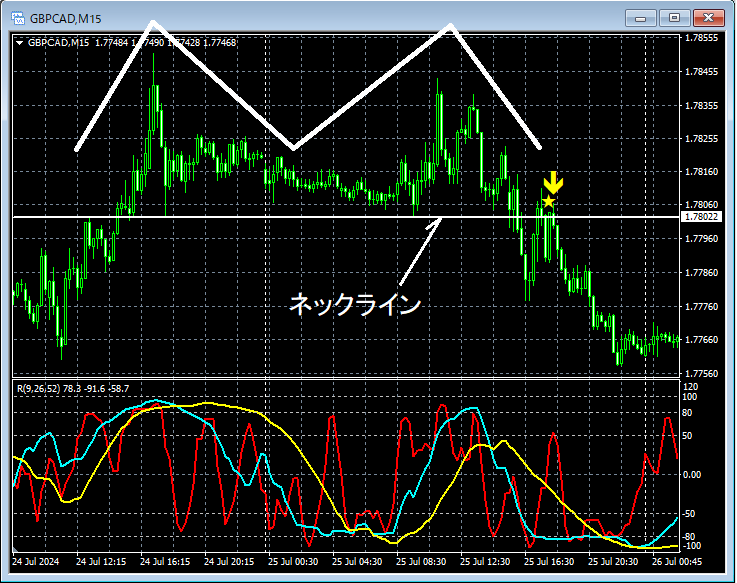
Task: Click the GBPCAD,M15 OHLC label
Action: pyautogui.click(x=132, y=43)
